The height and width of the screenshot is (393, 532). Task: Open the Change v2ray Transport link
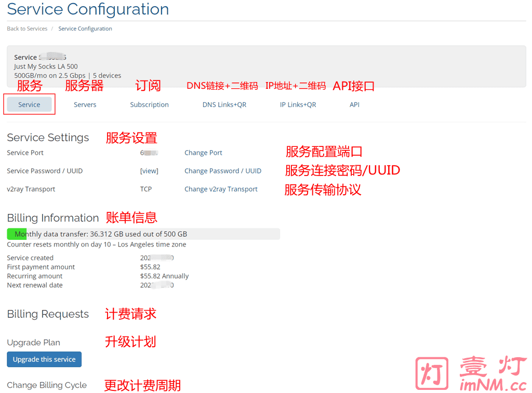pyautogui.click(x=221, y=189)
